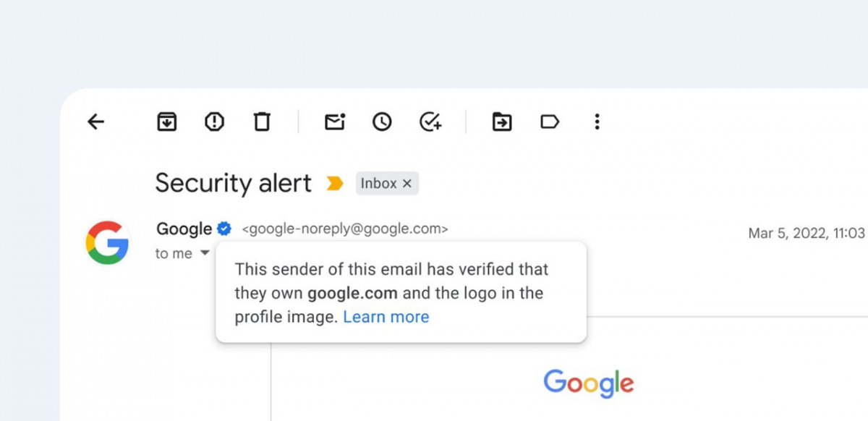This screenshot has width=868, height=421.
Task: Delete the email with trash icon
Action: click(x=262, y=122)
